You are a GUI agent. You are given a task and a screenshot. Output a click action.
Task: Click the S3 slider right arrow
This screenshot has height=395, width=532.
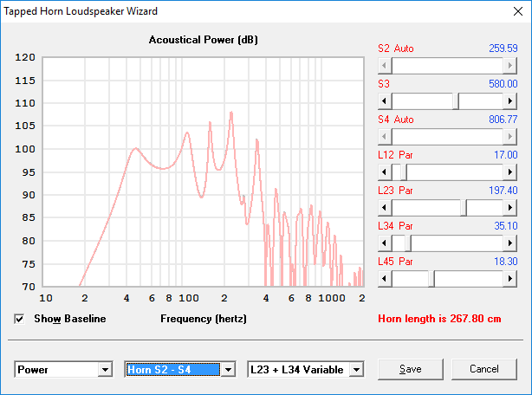pos(510,100)
